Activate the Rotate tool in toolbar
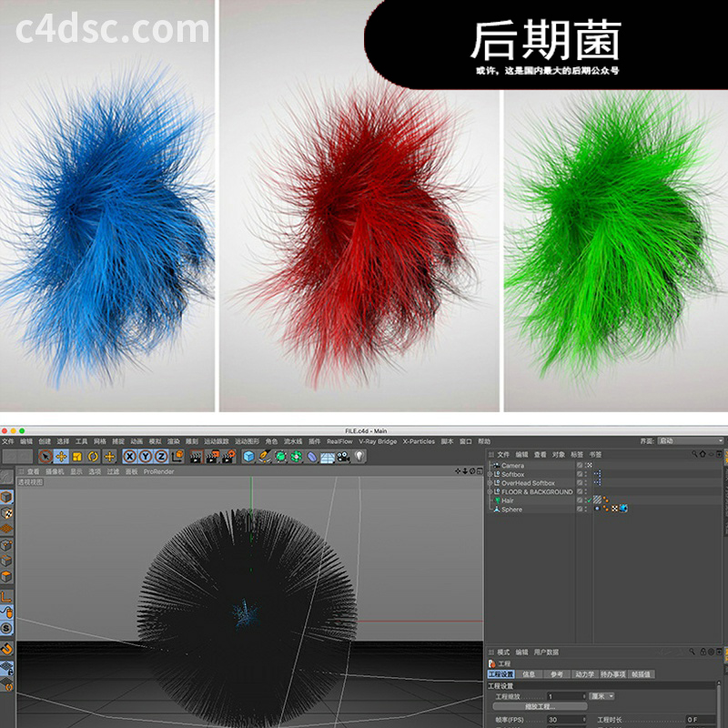728x728 pixels. (x=93, y=457)
